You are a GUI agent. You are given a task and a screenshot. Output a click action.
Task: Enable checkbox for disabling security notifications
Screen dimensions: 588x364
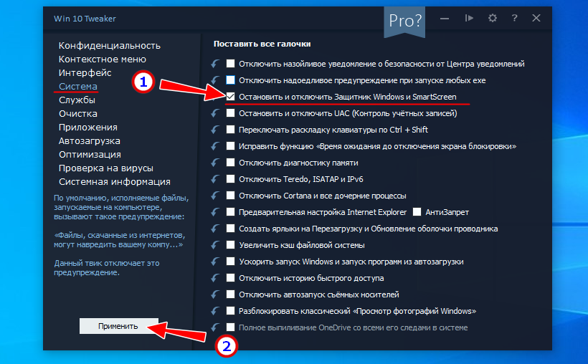(x=231, y=63)
